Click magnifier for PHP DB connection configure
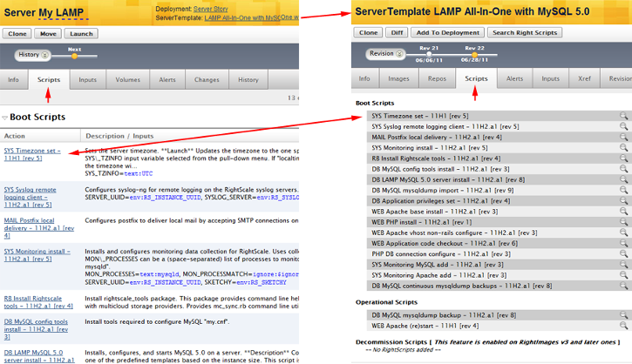632x364 pixels. pos(623,254)
